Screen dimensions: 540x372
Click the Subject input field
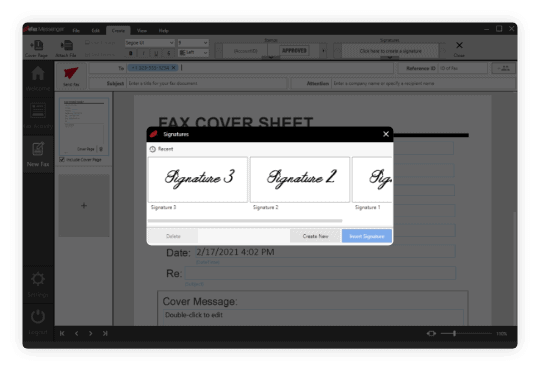click(207, 83)
